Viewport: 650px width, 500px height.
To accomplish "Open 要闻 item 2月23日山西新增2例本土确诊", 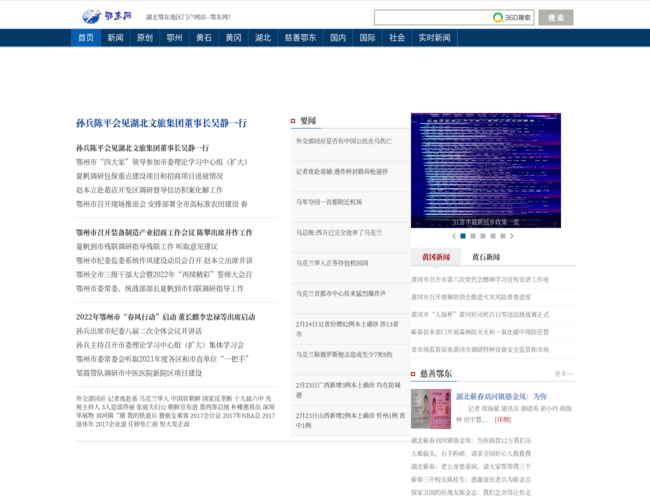I will point(350,420).
